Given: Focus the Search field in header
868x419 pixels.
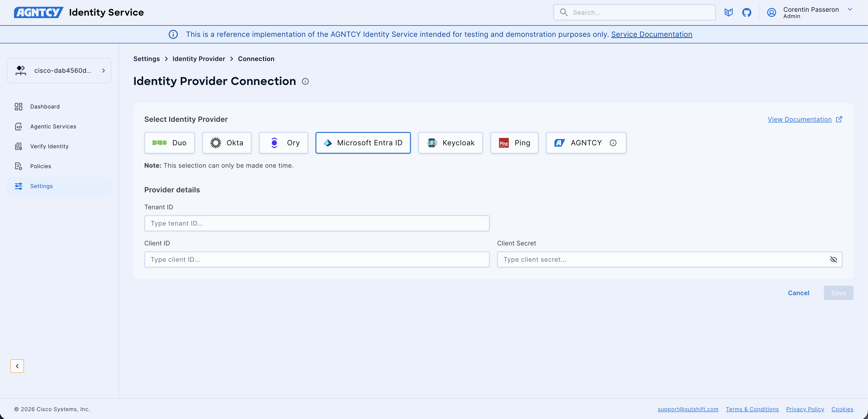Looking at the screenshot, I should 634,12.
